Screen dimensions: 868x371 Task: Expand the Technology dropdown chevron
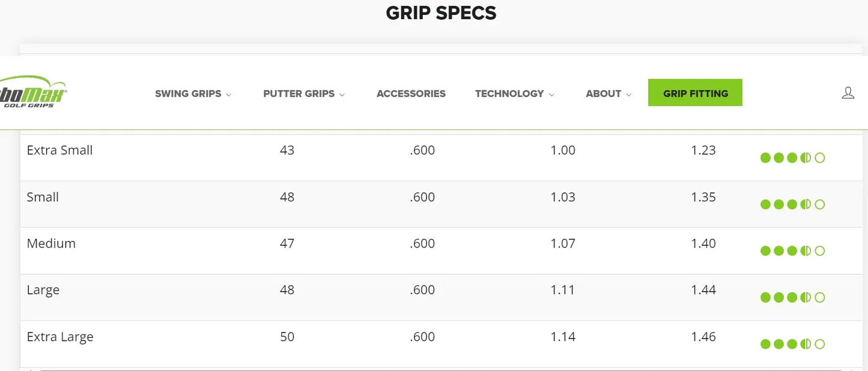(x=551, y=94)
